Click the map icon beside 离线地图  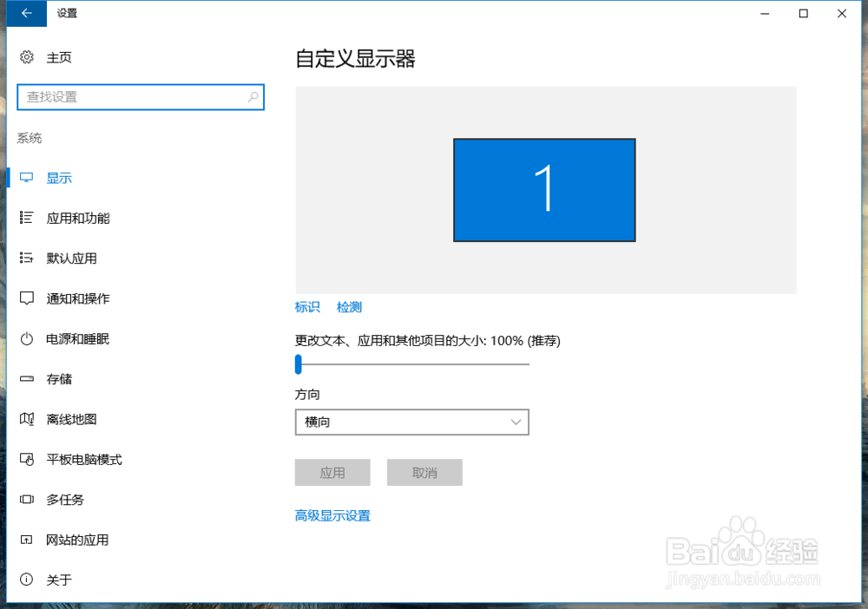tap(27, 419)
